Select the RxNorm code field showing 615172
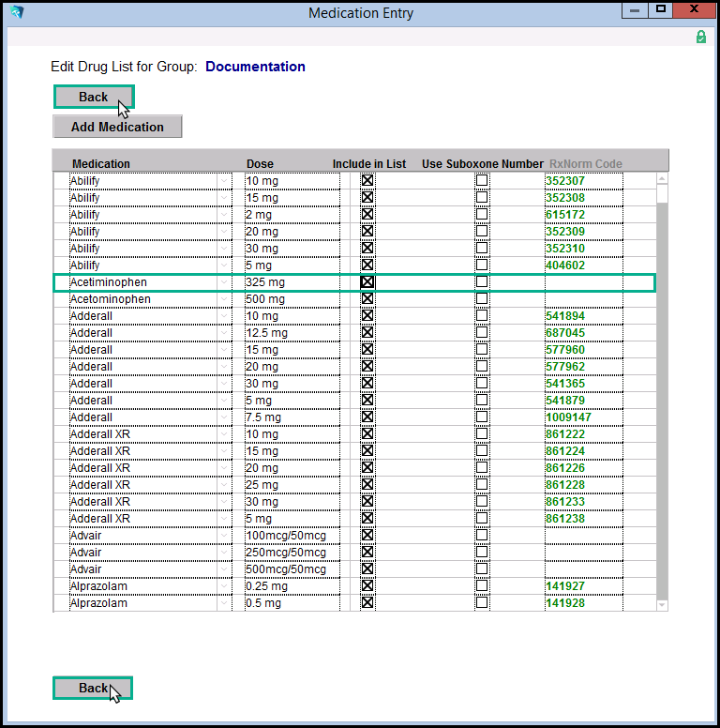 point(583,215)
